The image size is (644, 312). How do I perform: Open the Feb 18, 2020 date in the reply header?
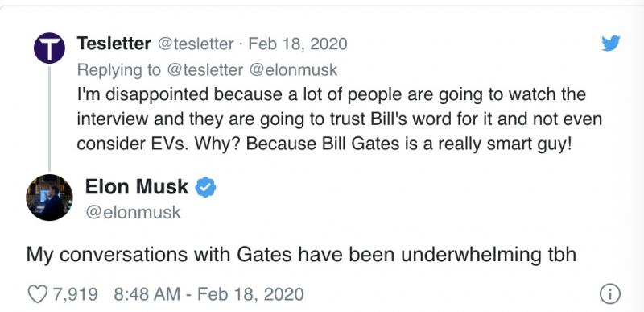298,44
